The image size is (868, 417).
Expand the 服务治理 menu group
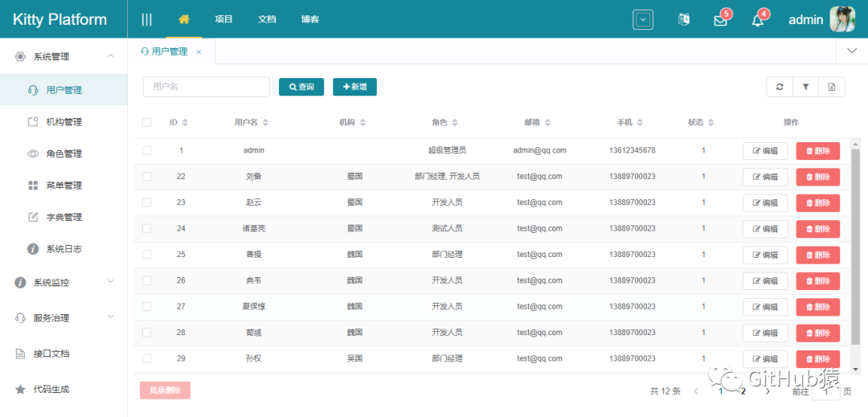pos(63,318)
